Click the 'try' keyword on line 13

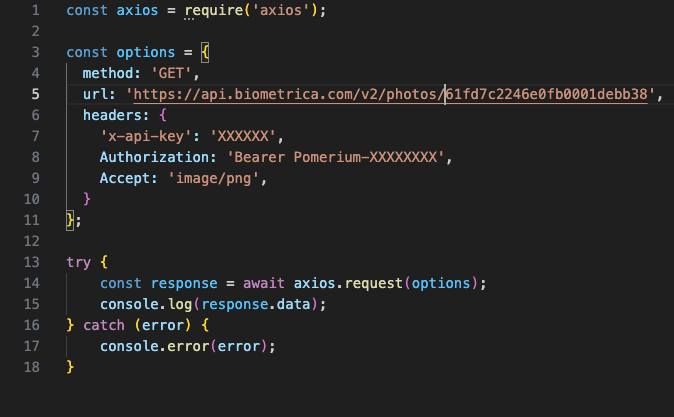tap(79, 263)
